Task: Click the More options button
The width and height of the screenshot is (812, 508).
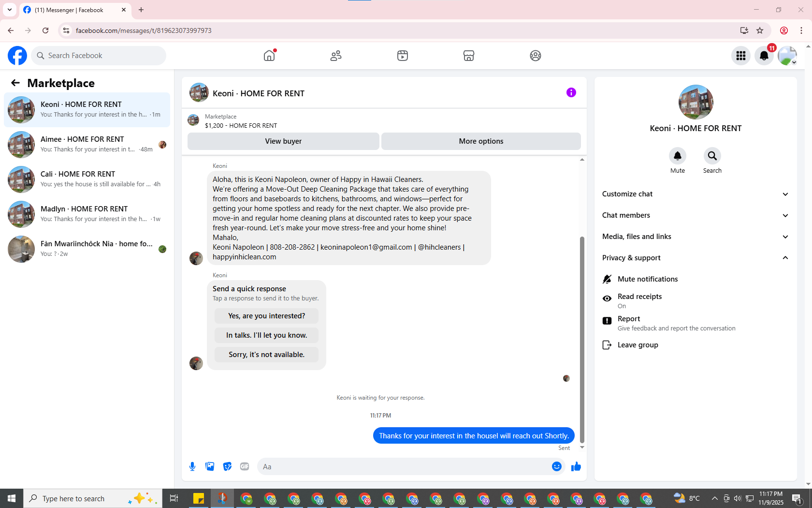Action: point(481,141)
